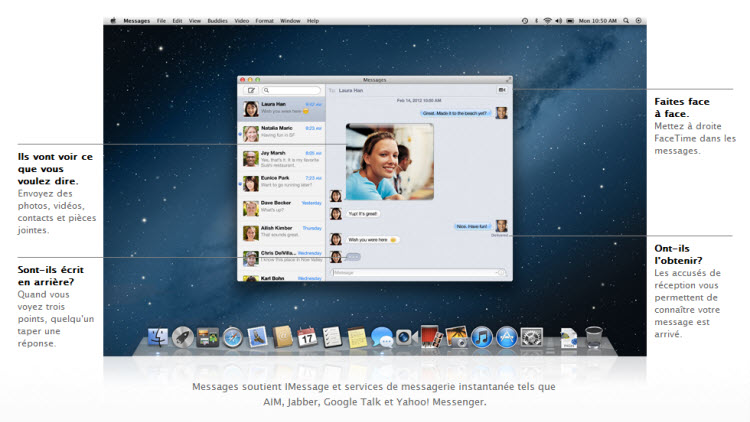Viewport: 750px width, 422px height.
Task: Open the File menu
Action: pos(161,21)
